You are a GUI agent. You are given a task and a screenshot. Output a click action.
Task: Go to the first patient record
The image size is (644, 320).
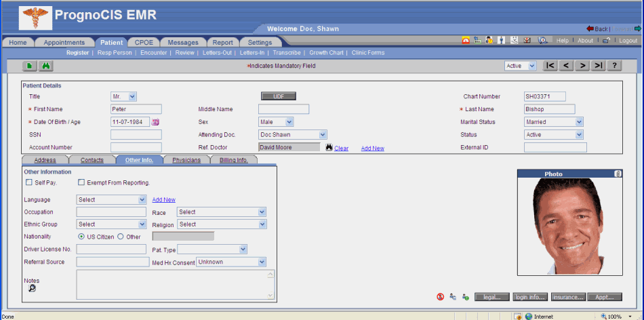click(x=550, y=66)
